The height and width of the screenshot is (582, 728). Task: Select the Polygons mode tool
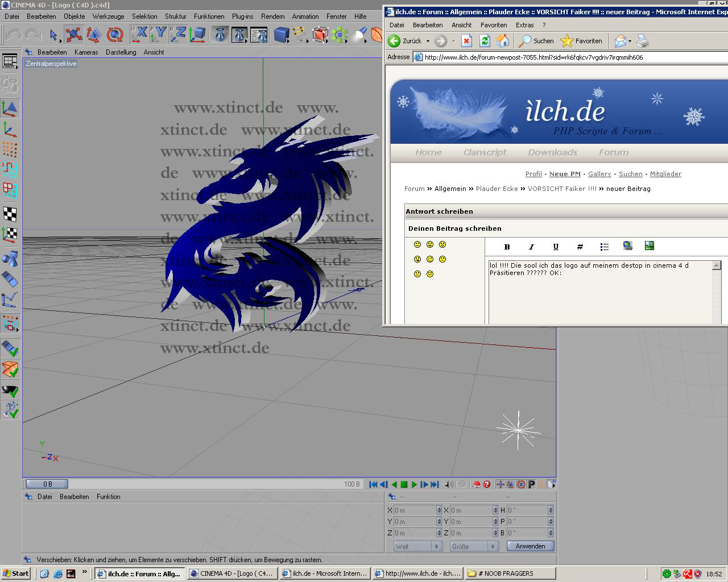[10, 190]
